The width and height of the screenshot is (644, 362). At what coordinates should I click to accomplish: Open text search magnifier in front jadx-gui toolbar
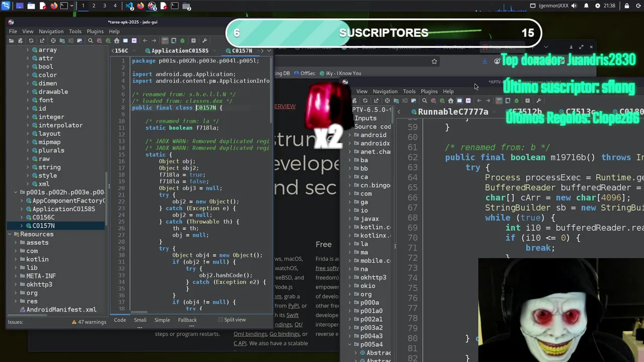(x=91, y=41)
